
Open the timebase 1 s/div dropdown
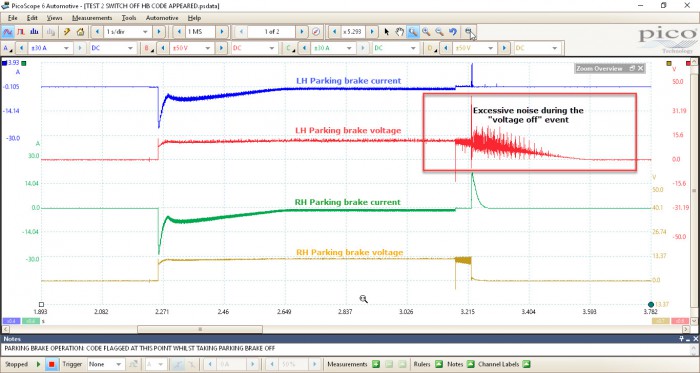pos(127,32)
